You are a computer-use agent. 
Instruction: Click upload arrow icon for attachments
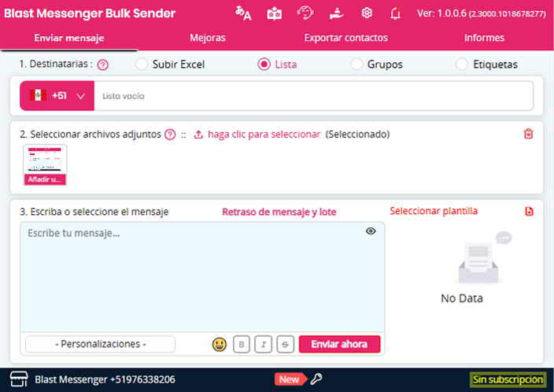tap(198, 135)
